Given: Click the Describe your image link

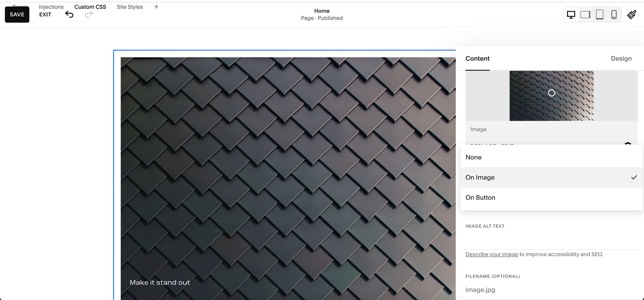Looking at the screenshot, I should [491, 254].
